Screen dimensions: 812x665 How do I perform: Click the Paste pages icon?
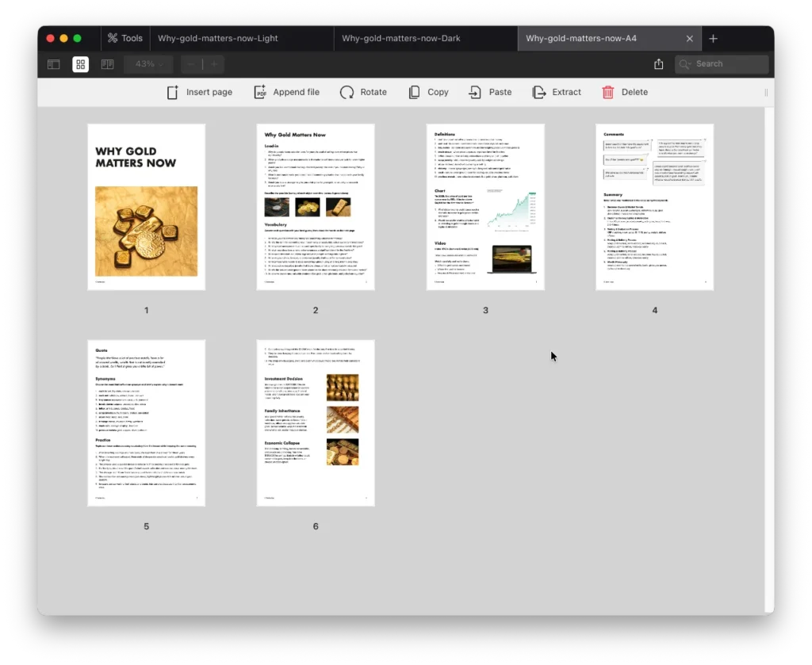(475, 92)
